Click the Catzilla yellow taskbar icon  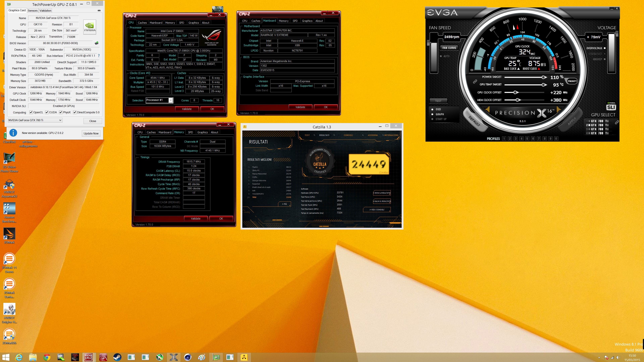(244, 357)
